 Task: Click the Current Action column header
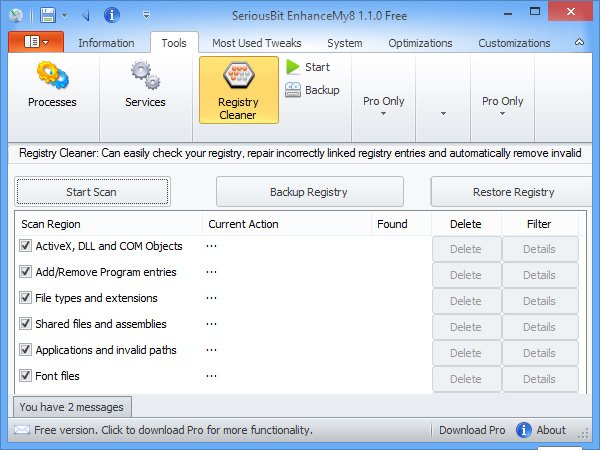point(287,224)
